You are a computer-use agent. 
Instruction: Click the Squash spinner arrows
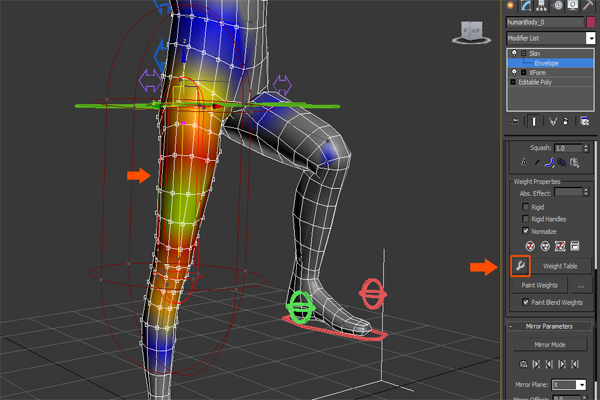586,148
